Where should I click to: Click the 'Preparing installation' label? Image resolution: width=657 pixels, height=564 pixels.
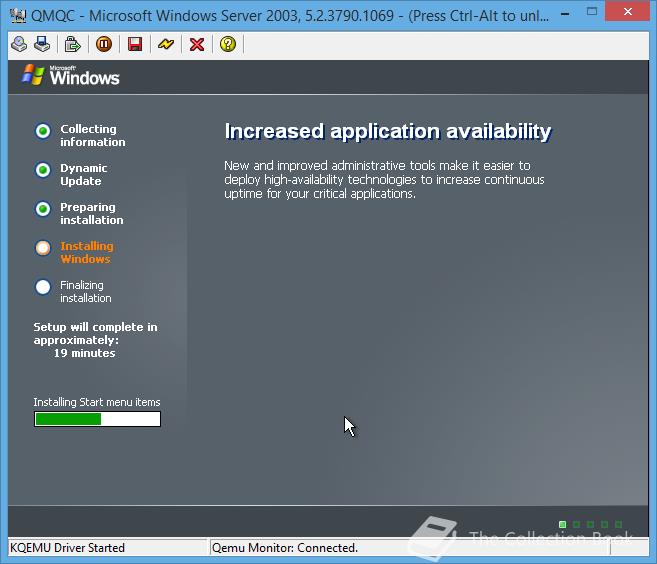[x=92, y=213]
